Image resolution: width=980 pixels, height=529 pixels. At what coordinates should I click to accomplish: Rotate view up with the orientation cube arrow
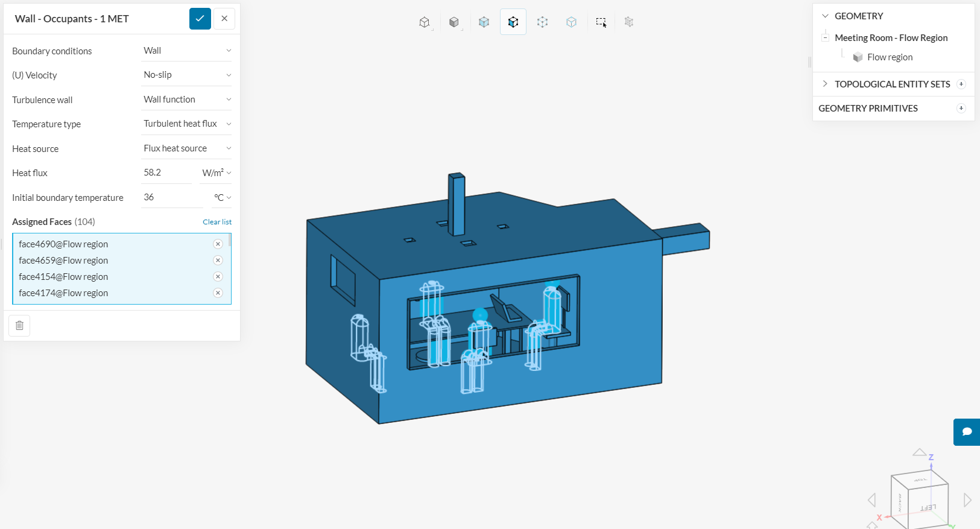pos(919,452)
